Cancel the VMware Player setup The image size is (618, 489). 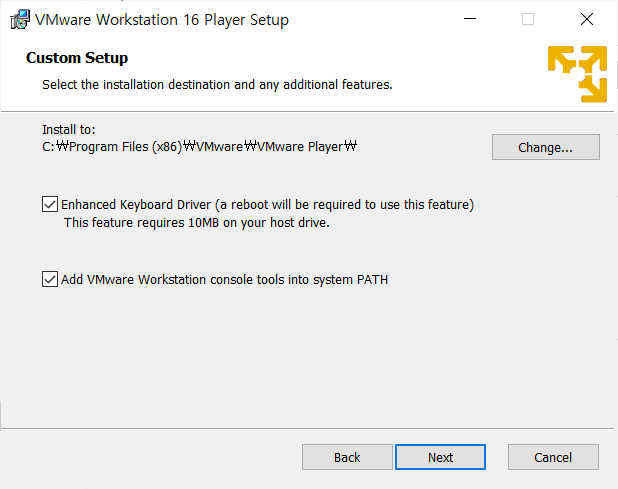click(553, 457)
